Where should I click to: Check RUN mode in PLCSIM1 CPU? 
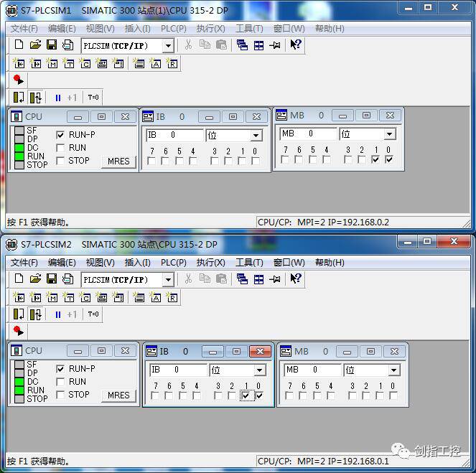point(60,148)
